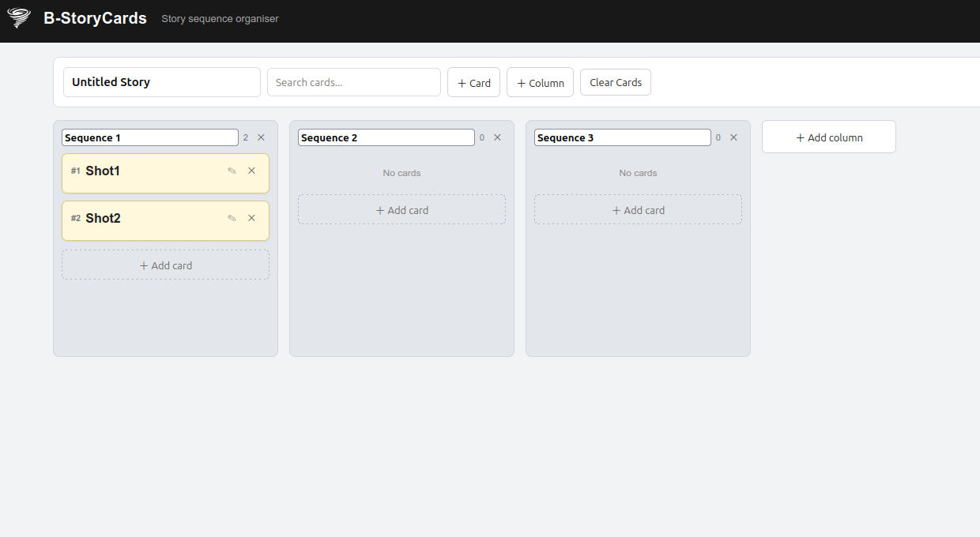980x537 pixels.
Task: Remove the Sequence 2 column
Action: (x=497, y=137)
